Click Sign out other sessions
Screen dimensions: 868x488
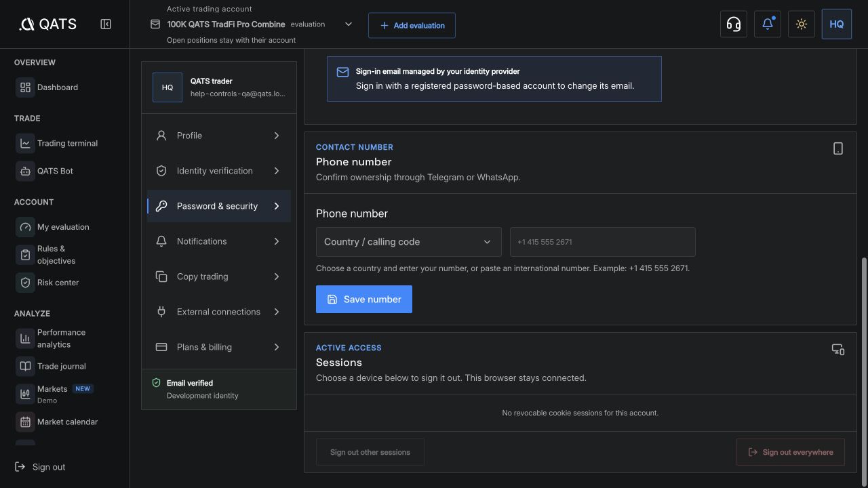click(x=370, y=452)
